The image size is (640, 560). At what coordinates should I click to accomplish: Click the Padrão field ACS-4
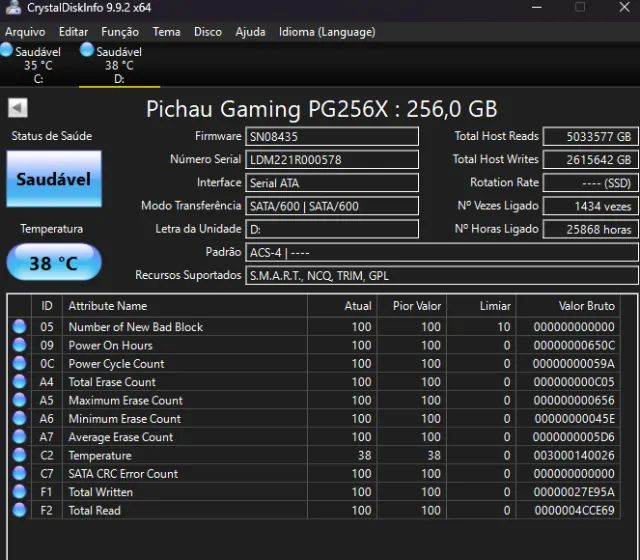point(442,253)
